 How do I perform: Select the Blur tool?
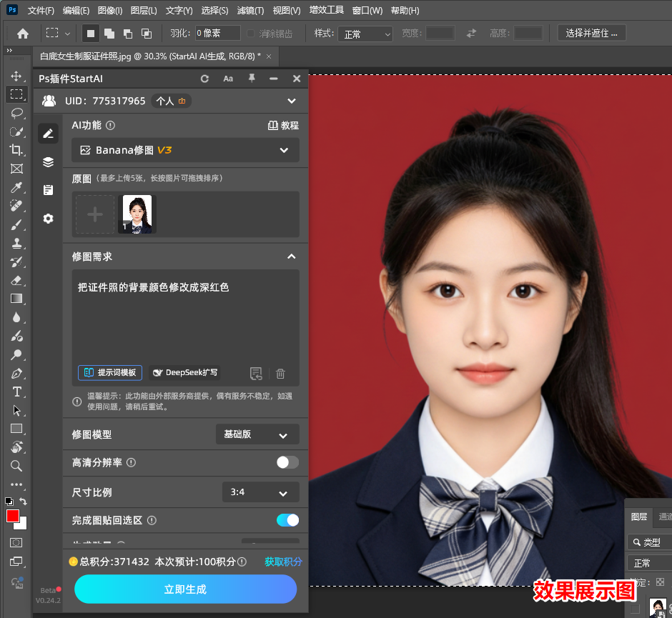click(x=16, y=317)
